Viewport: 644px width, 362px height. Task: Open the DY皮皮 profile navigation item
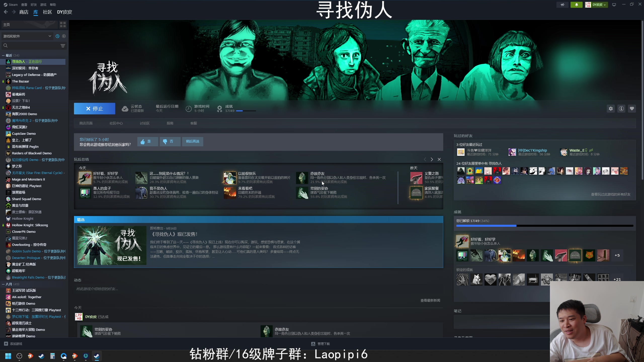pos(65,12)
